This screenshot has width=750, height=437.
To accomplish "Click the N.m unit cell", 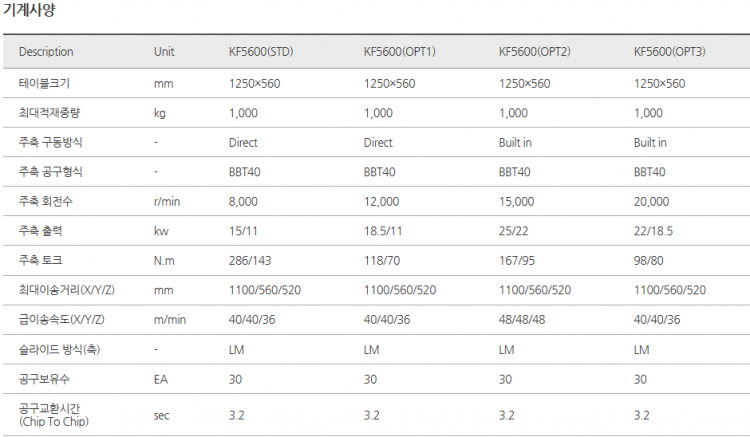I will (164, 261).
